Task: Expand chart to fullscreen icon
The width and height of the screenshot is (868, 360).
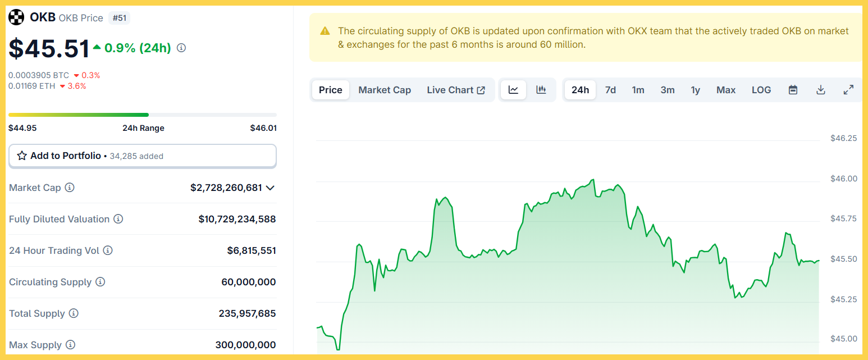Action: [x=848, y=90]
